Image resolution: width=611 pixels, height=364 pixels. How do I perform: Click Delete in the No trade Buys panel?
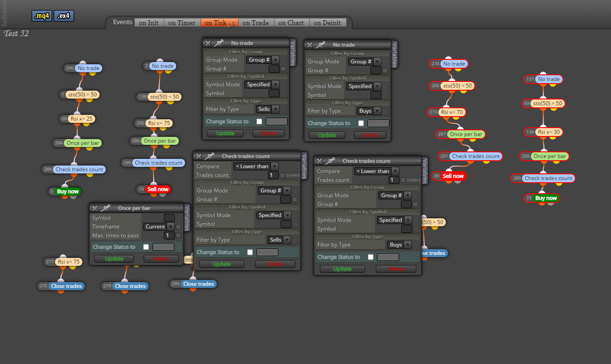[x=370, y=135]
